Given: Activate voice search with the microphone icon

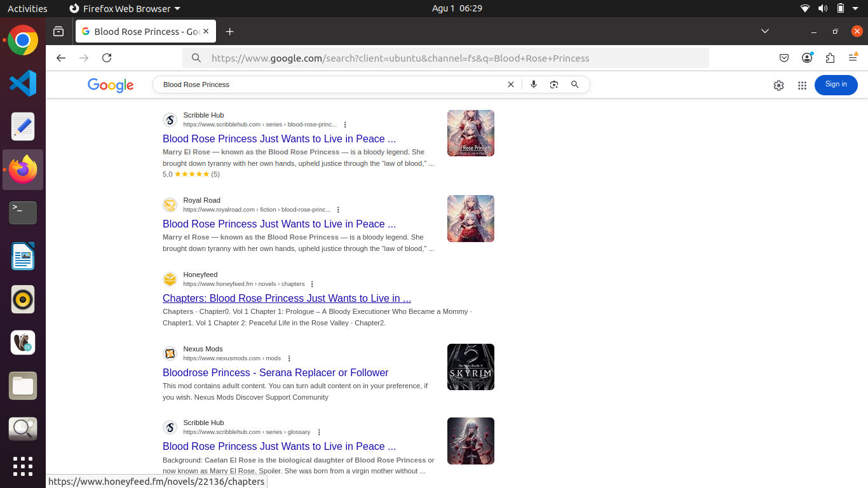Looking at the screenshot, I should pyautogui.click(x=533, y=84).
